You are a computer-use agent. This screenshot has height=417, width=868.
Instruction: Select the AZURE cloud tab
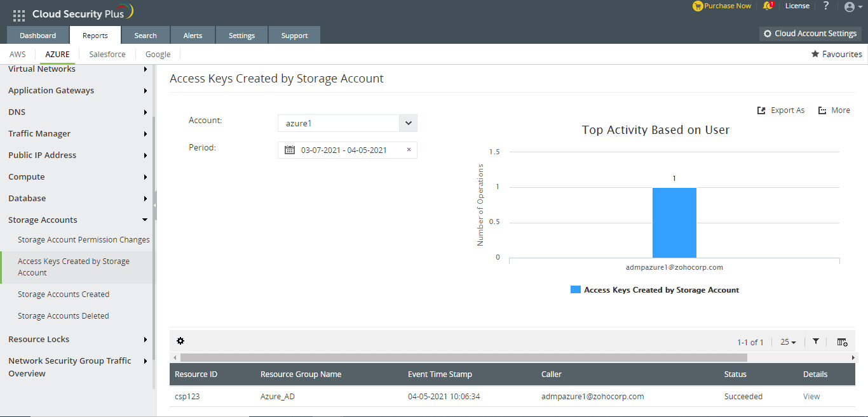57,54
